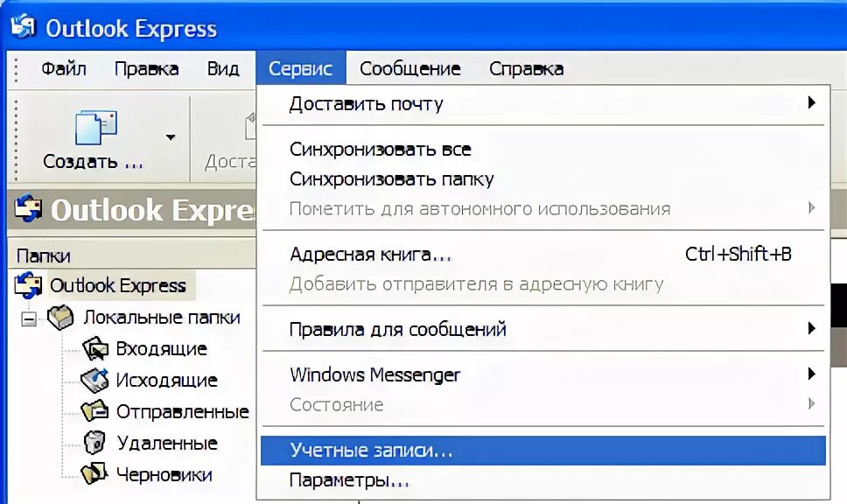Close the open Сервис menu
This screenshot has height=504, width=847.
click(300, 68)
